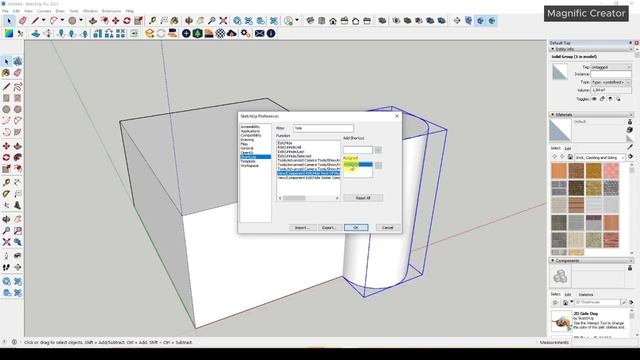Click the gears icon in second toolbar

245,33
